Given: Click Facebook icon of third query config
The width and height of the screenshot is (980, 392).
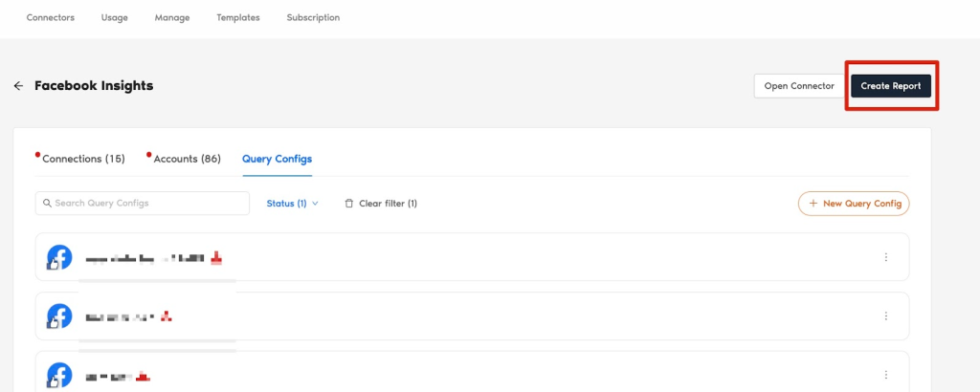Looking at the screenshot, I should [59, 375].
